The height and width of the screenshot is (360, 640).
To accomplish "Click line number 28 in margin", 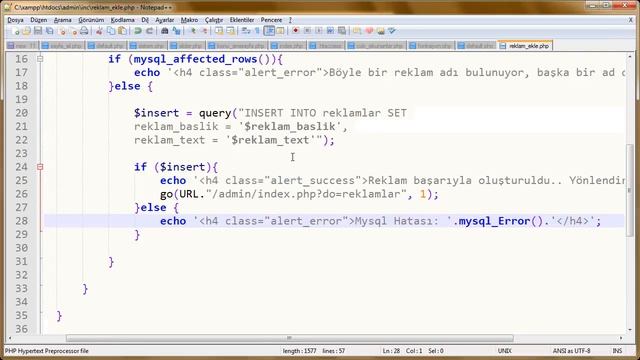I will (21, 221).
